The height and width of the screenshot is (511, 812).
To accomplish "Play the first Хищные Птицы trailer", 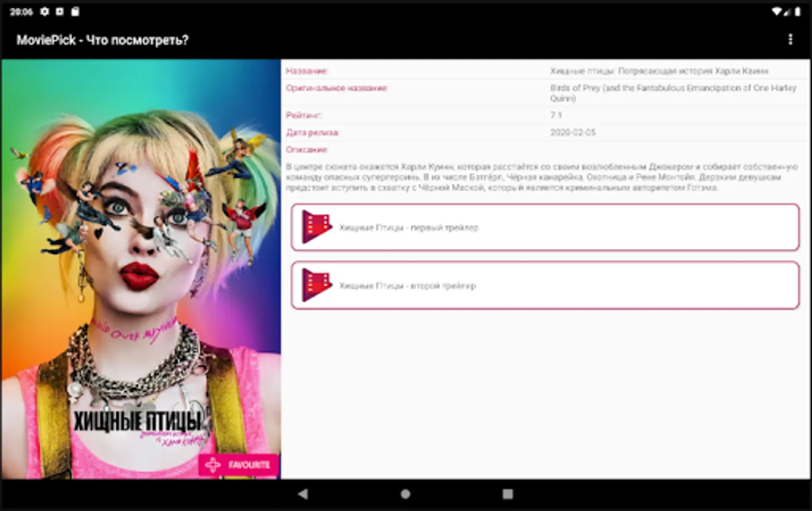I will (545, 227).
